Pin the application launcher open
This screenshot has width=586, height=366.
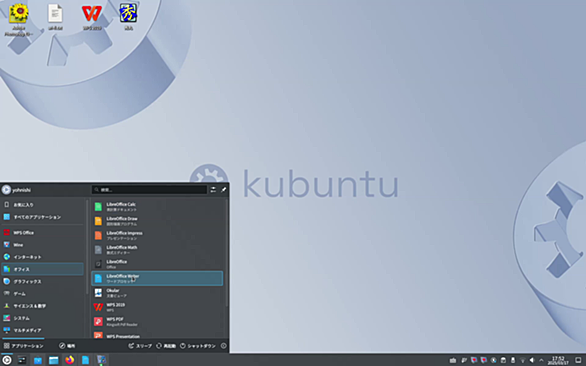[x=223, y=190]
